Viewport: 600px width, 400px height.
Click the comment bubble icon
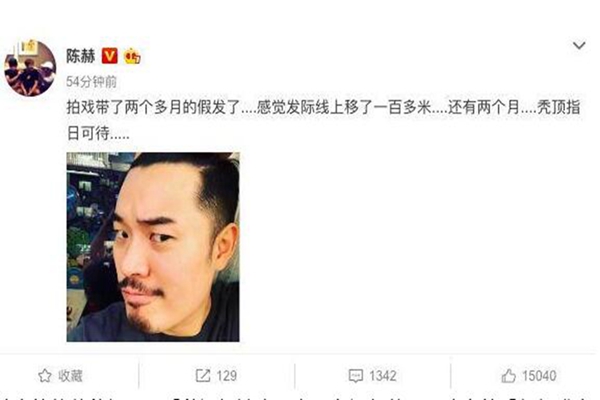click(x=356, y=376)
